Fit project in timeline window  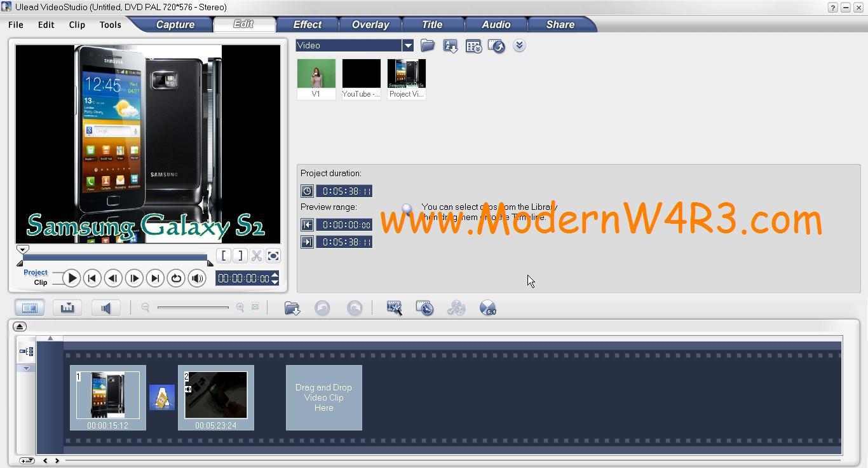click(x=255, y=307)
